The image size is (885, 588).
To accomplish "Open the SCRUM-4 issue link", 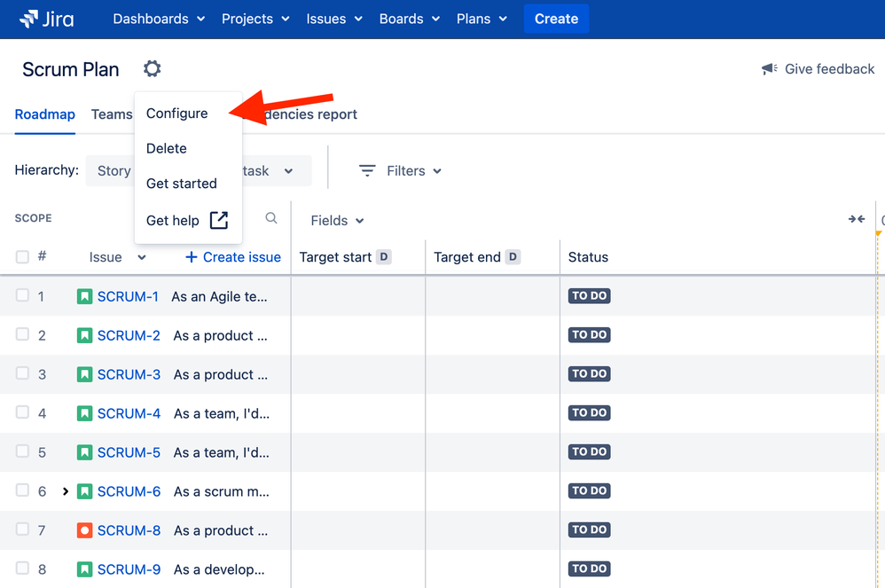I will [x=129, y=413].
